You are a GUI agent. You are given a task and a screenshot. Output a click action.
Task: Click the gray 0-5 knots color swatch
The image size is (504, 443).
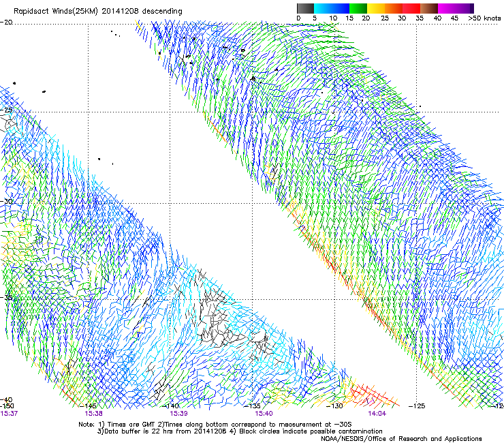click(305, 8)
